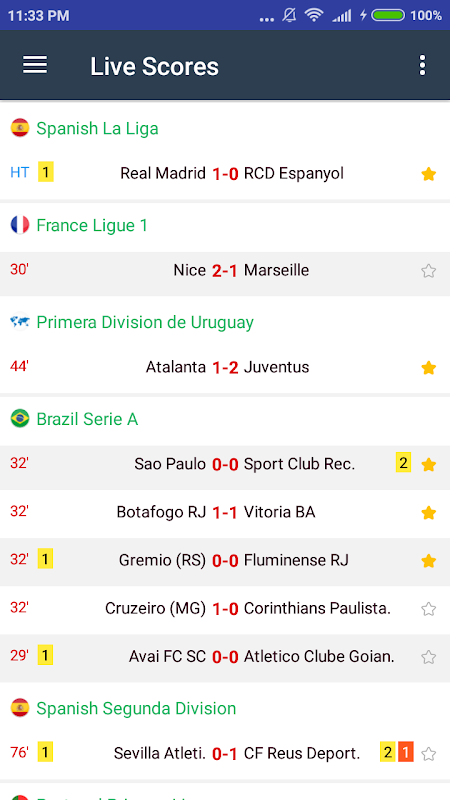Screen dimensions: 450x800
Task: View Gremio (RS) vs Fluminense RJ details
Action: tap(225, 561)
